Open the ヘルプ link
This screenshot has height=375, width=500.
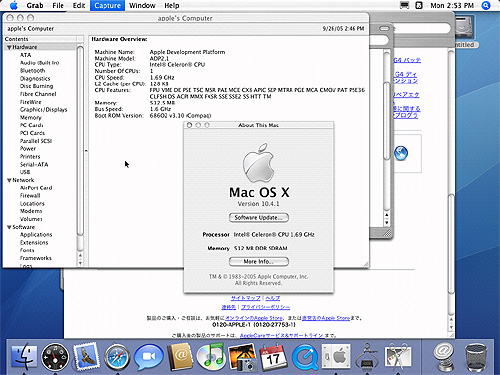pyautogui.click(x=273, y=298)
